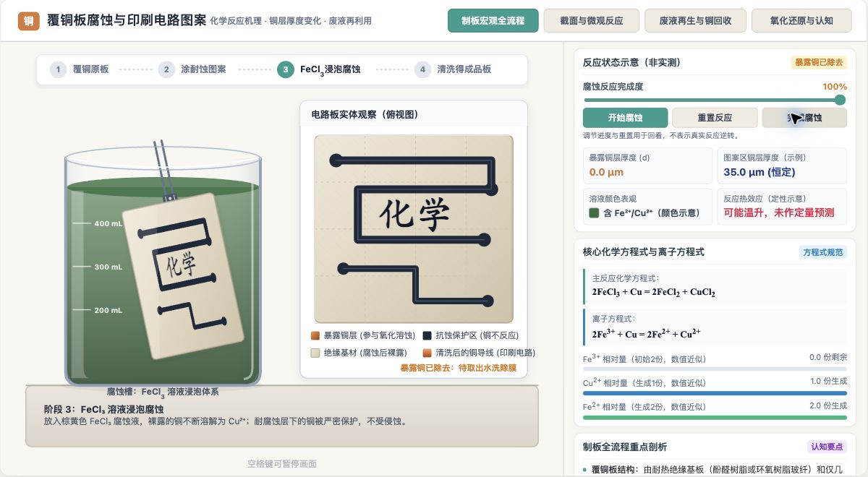Click the 暴露铜层厚度 0.0 μm value
The height and width of the screenshot is (477, 868).
pyautogui.click(x=606, y=172)
